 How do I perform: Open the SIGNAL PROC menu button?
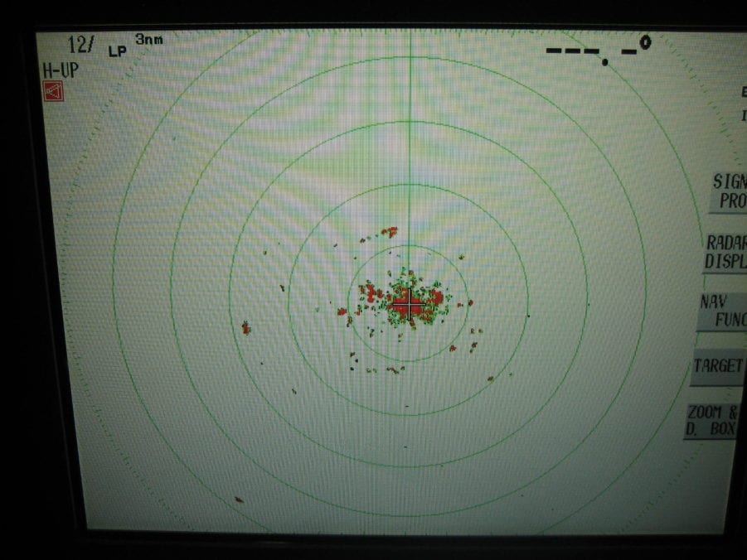point(727,191)
